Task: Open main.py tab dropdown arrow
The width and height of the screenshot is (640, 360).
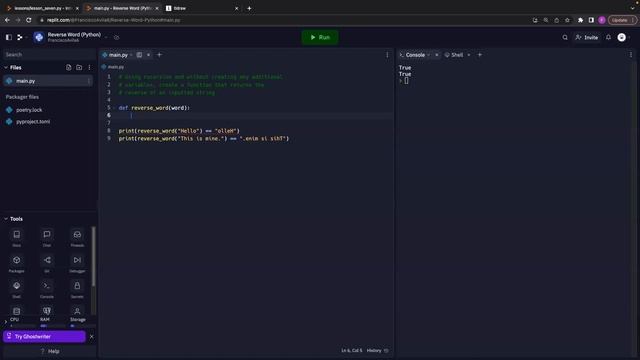Action: tap(131, 55)
